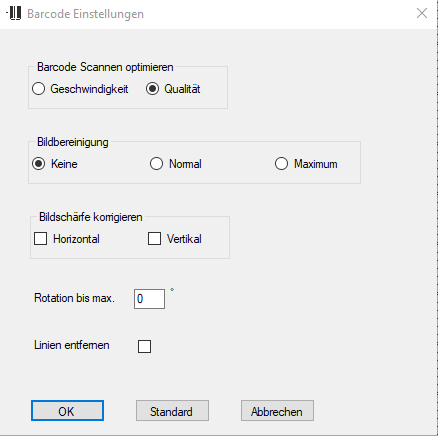Close the Barcode Einstellungen dialog

coord(422,13)
